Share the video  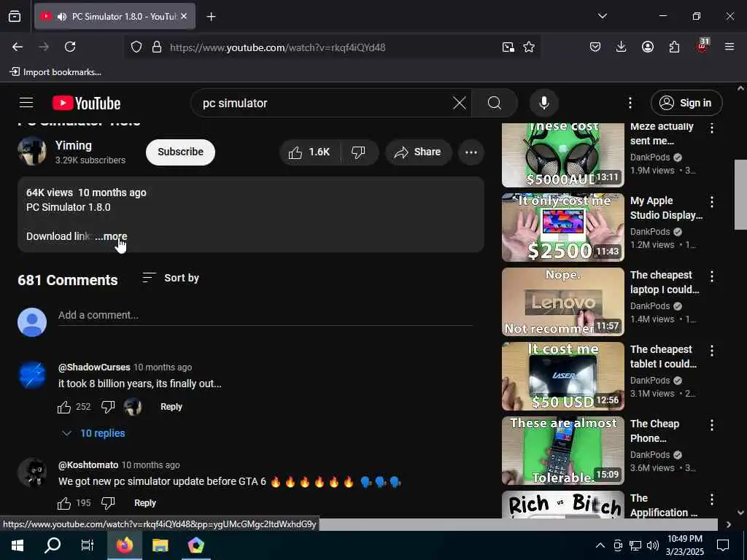[x=418, y=152]
